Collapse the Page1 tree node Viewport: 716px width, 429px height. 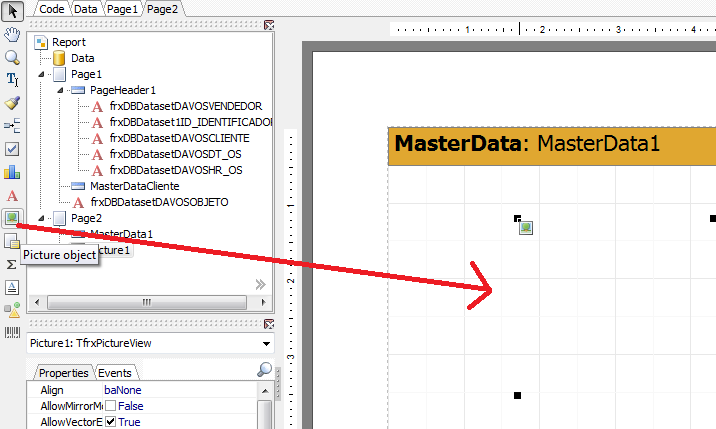42,74
